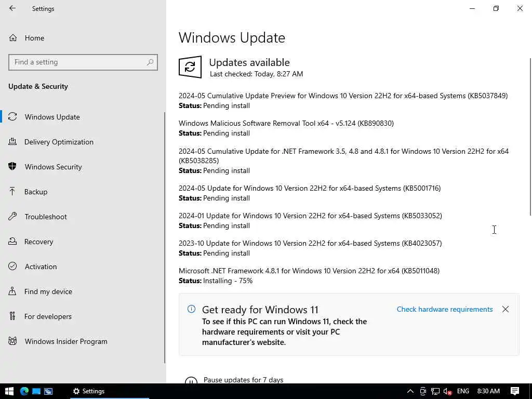Select the Activation checkmark circle icon

pyautogui.click(x=12, y=267)
